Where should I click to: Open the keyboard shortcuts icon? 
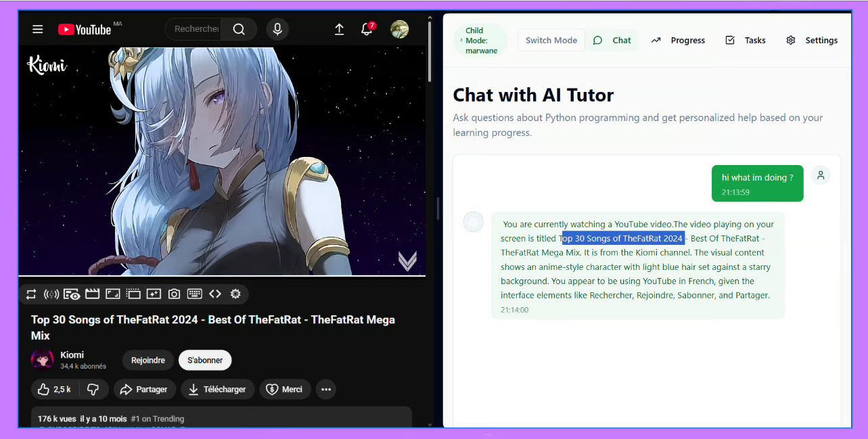195,294
